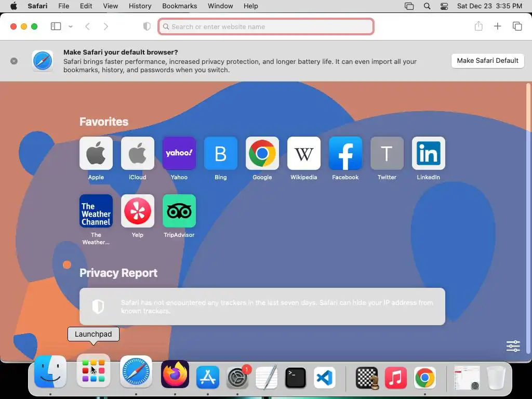Open Chess from the Dock
Image resolution: width=532 pixels, height=399 pixels.
coord(367,378)
